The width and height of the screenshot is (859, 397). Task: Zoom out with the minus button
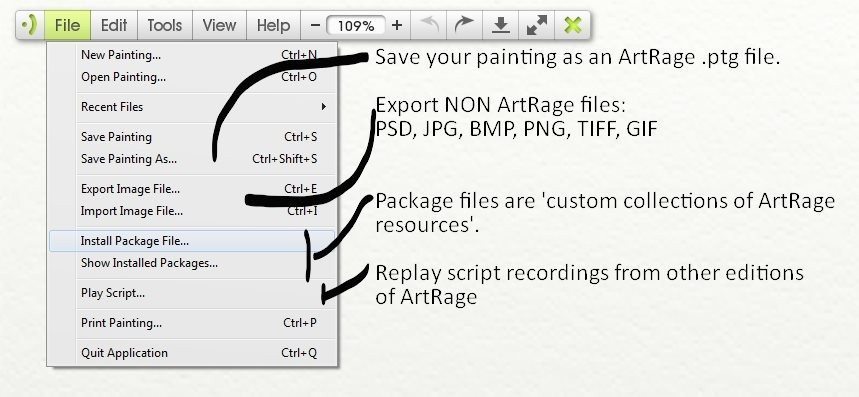click(315, 25)
